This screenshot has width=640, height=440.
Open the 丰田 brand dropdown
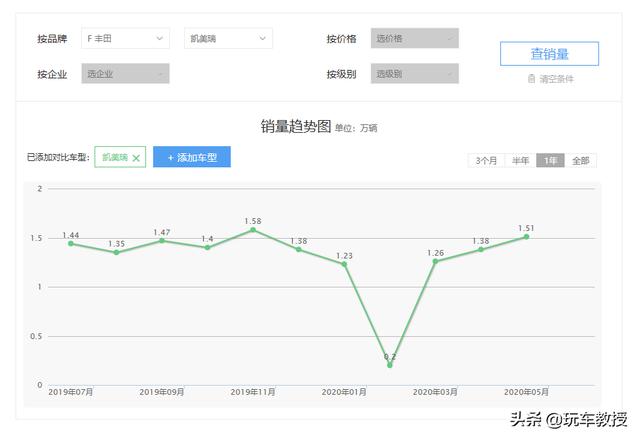tap(125, 39)
